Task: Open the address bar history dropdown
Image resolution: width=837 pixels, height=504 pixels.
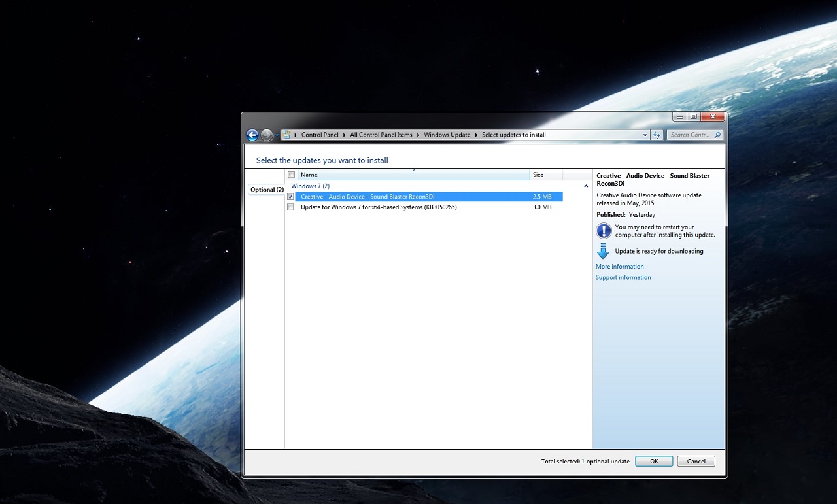Action: point(645,135)
